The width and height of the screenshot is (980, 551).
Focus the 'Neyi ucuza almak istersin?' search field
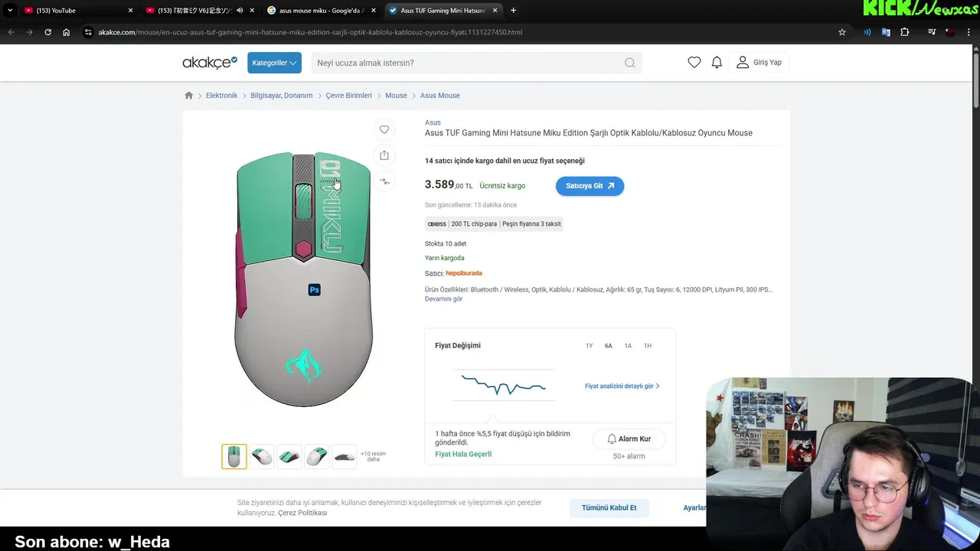[476, 63]
